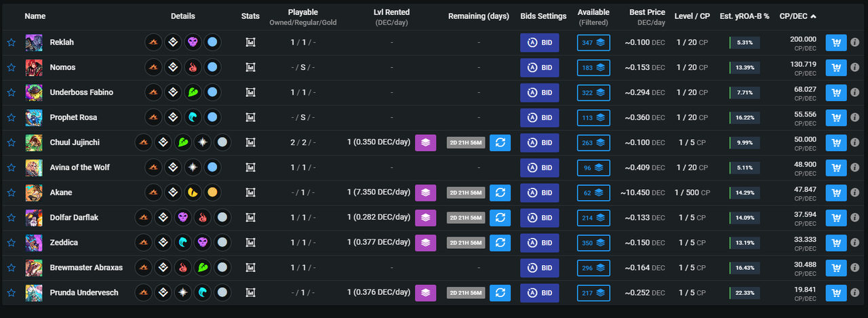Open stats icon for Nomos
Screen dimensions: 868x318
250,68
